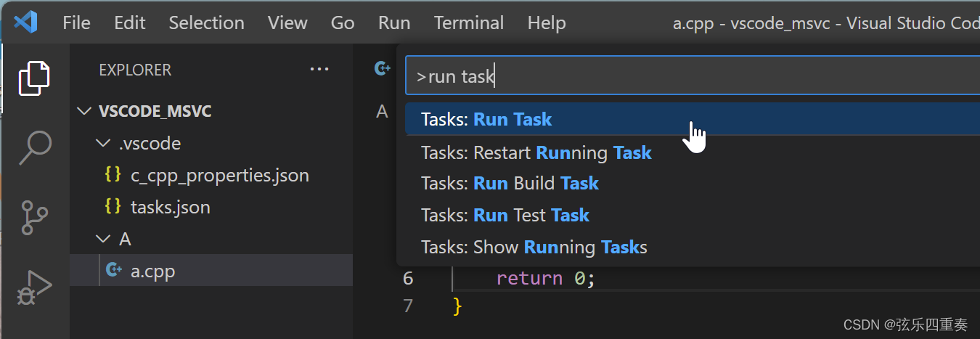This screenshot has height=339, width=980.
Task: Collapse the VSCODE_MSVC root folder
Action: (x=85, y=111)
